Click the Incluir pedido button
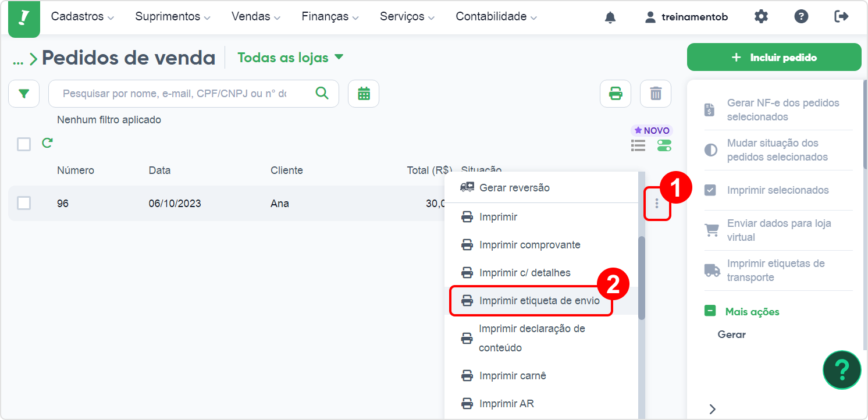This screenshot has height=420, width=868. tap(774, 58)
